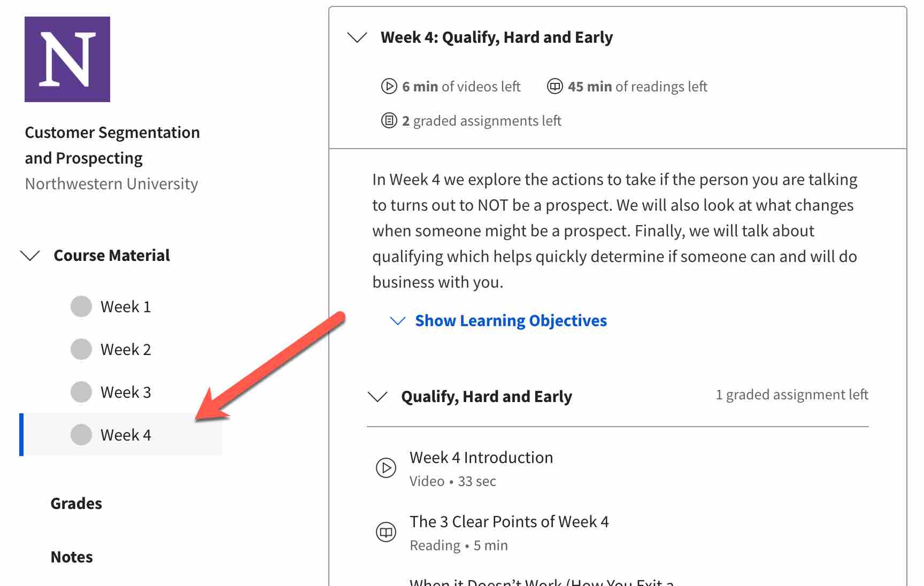Click the book icon beside The 3 Clear Points
The image size is (924, 586).
(386, 532)
